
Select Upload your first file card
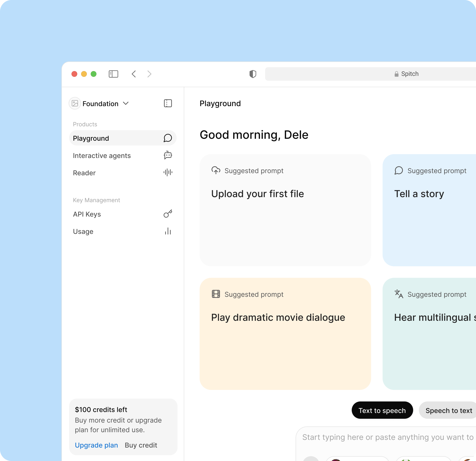click(285, 210)
